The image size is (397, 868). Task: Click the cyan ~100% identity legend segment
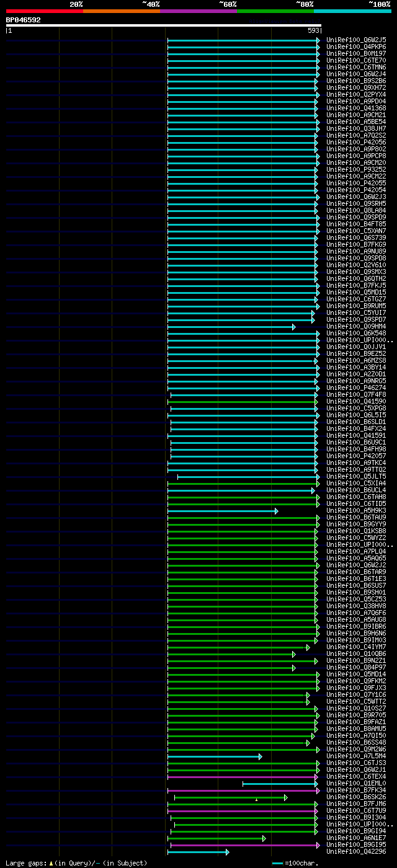(x=352, y=11)
